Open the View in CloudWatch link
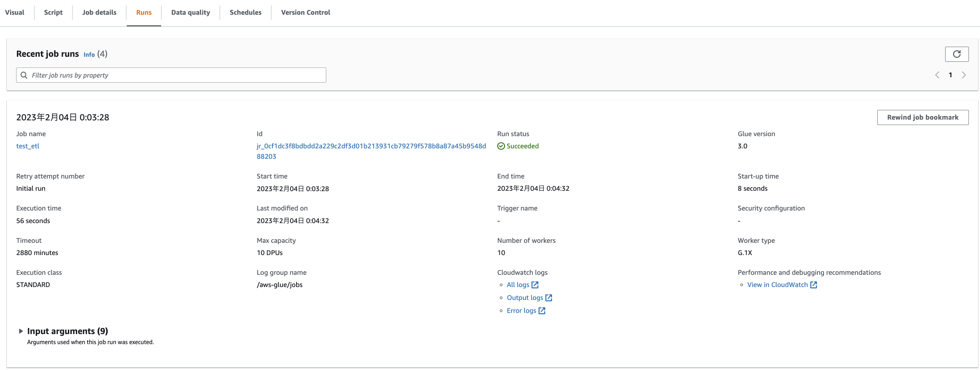 point(777,285)
